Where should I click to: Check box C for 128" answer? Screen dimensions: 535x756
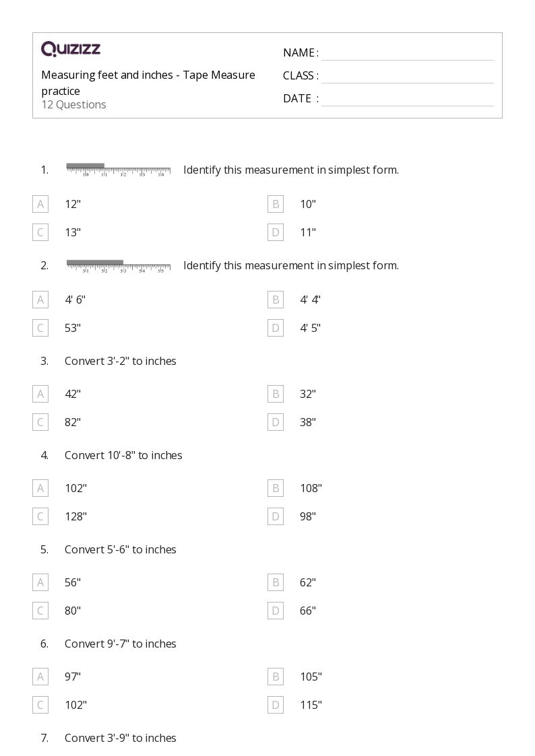40,516
